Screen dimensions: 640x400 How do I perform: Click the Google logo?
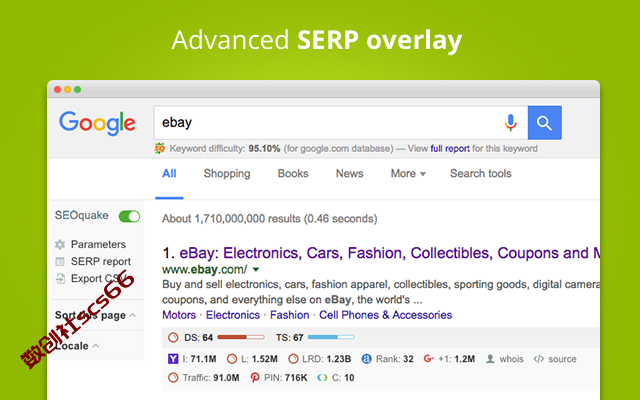click(97, 123)
